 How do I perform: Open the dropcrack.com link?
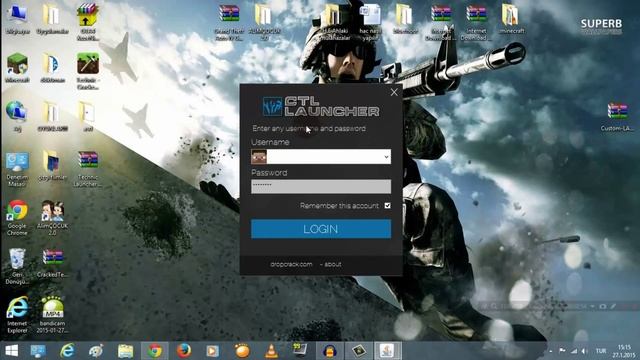(x=291, y=264)
